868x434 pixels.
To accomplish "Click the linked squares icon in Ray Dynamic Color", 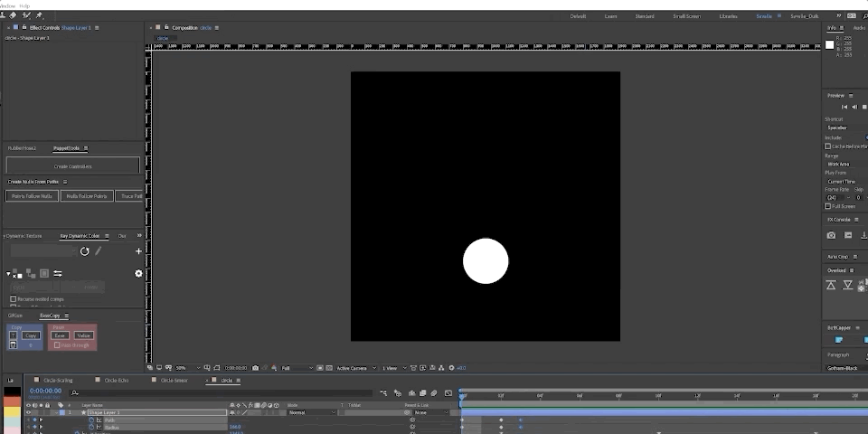I will (x=31, y=273).
